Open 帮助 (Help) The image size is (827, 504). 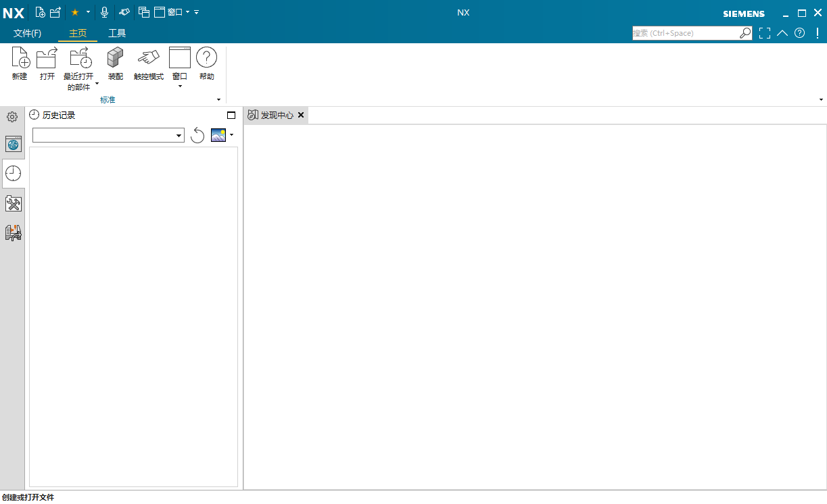click(206, 64)
